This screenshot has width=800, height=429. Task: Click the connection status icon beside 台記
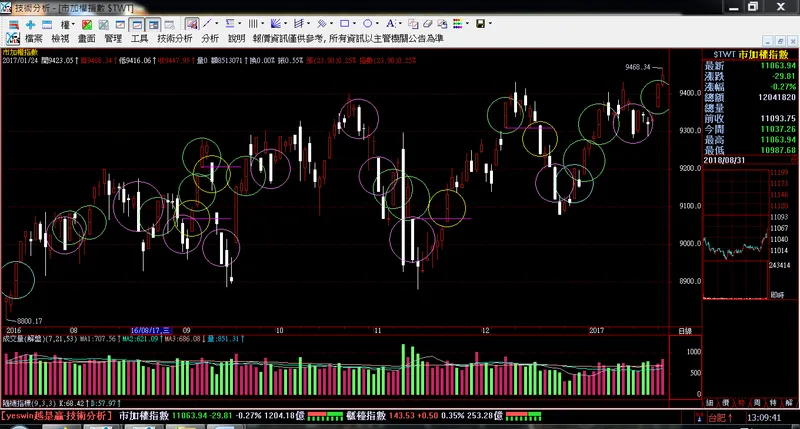(699, 418)
